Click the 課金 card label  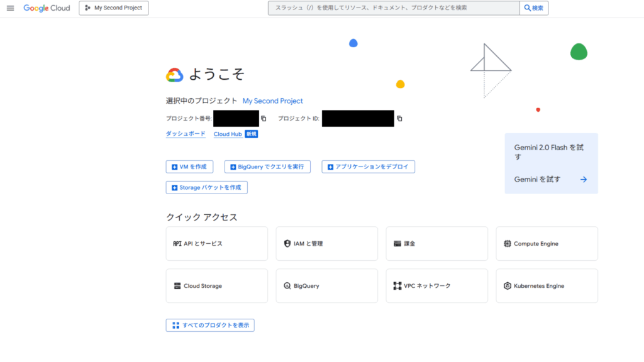409,244
